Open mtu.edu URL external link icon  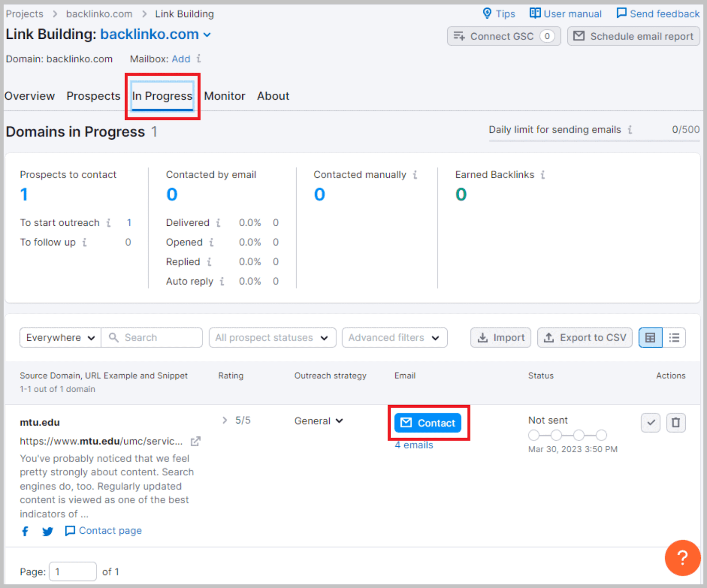(x=195, y=441)
